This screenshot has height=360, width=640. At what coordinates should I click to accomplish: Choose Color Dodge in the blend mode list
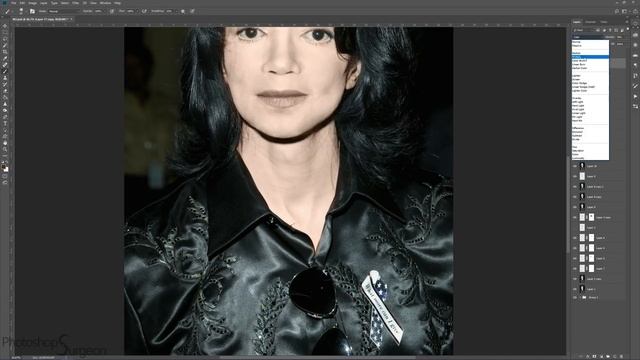click(590, 83)
